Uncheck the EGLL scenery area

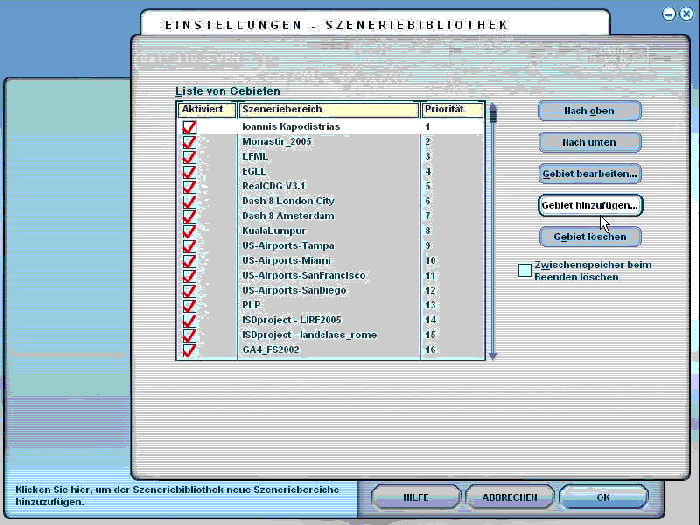(189, 171)
